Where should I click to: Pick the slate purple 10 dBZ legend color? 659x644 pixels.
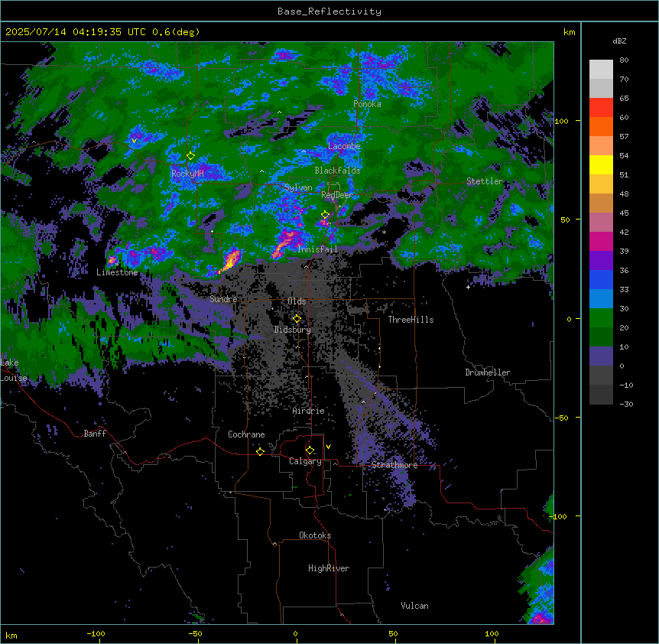point(601,356)
